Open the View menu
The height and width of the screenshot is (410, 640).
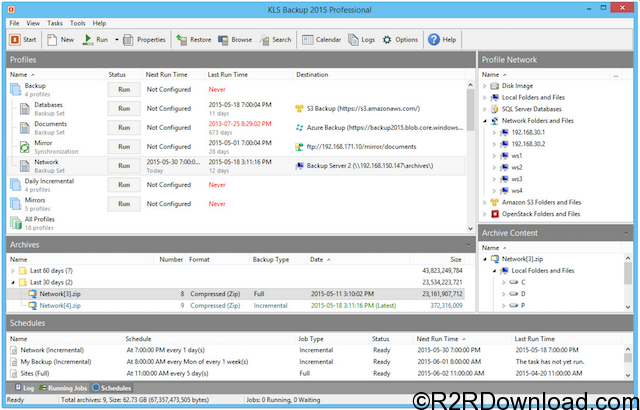(33, 23)
